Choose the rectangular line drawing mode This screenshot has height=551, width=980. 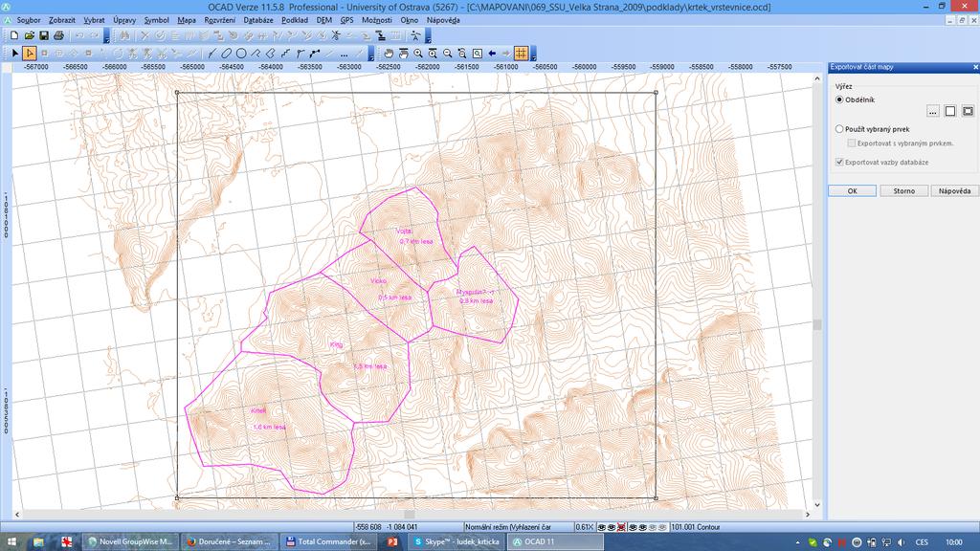[x=256, y=54]
